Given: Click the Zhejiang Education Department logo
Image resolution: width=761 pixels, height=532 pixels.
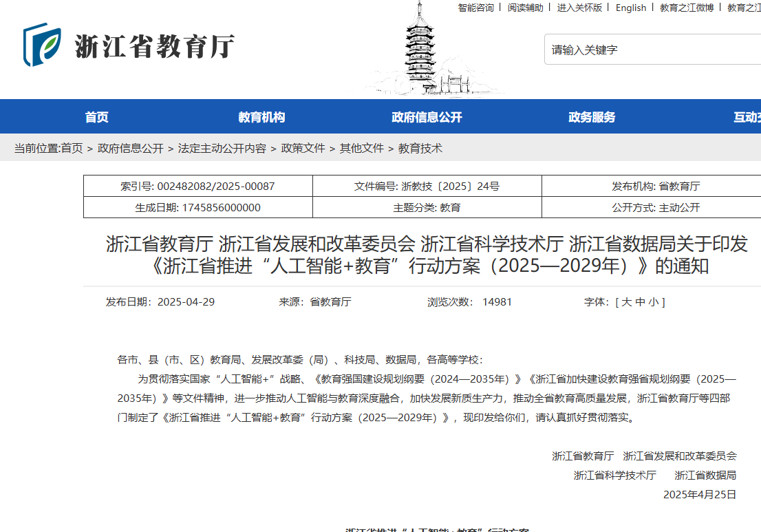Looking at the screenshot, I should click(x=129, y=45).
